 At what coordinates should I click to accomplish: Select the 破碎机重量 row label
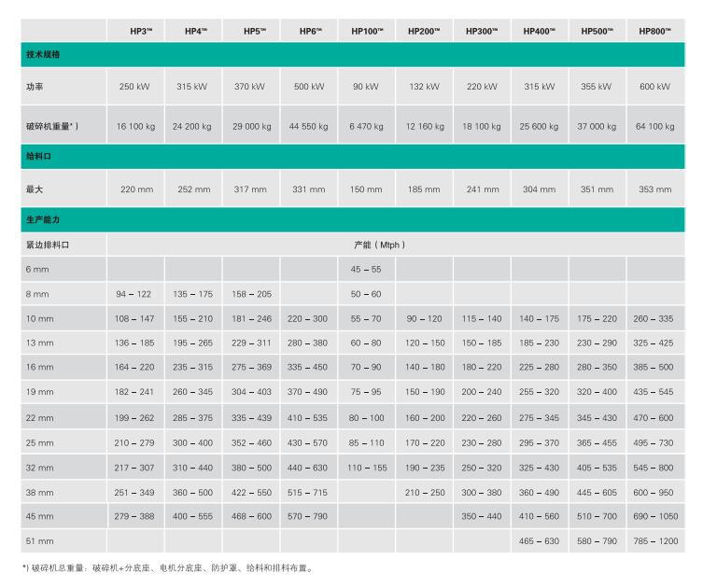(x=52, y=126)
